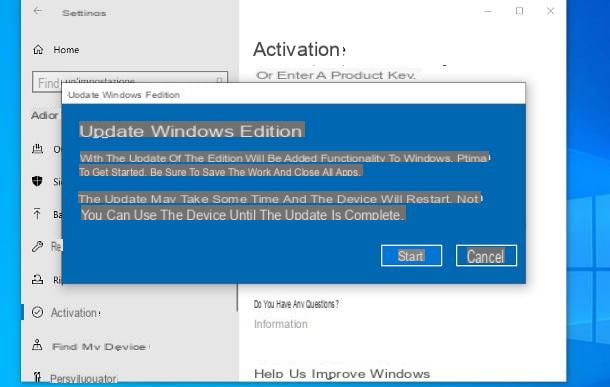Click the Update Windows Edition dialog title bar
Screen dimensions: 610x387
(294, 94)
